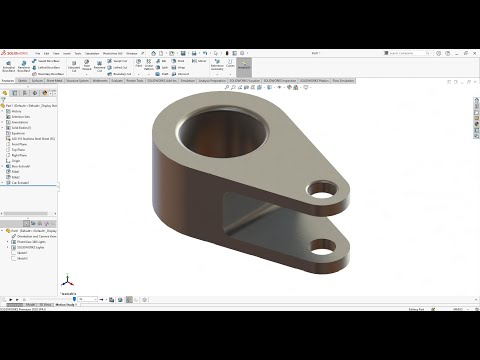The width and height of the screenshot is (480, 360).
Task: Open the Reference Geometry dropdown arrow
Action: [x=217, y=74]
